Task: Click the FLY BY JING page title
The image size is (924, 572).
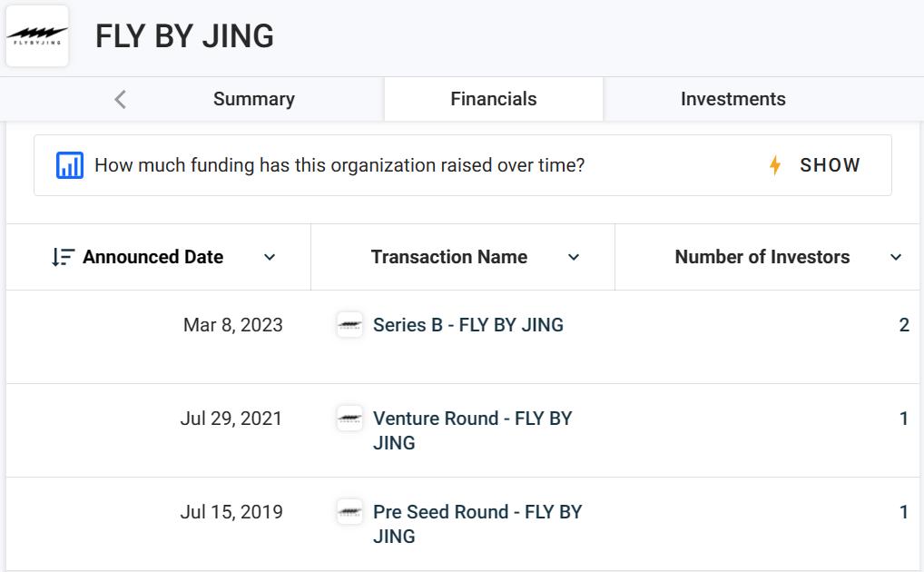Action: coord(184,36)
